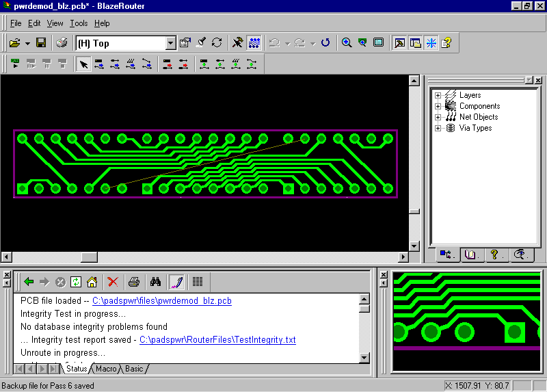Image resolution: width=547 pixels, height=392 pixels.
Task: Print the output window with printer icon
Action: [x=134, y=282]
